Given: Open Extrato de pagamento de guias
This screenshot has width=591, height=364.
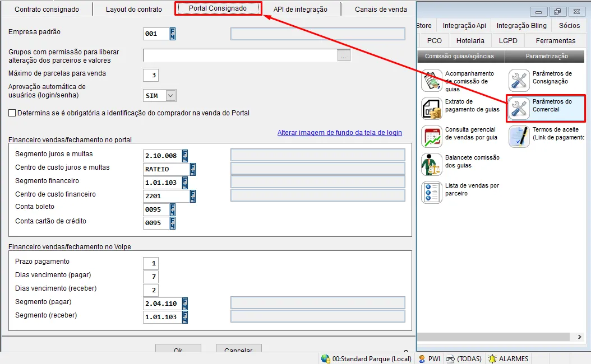Looking at the screenshot, I should pyautogui.click(x=432, y=109).
